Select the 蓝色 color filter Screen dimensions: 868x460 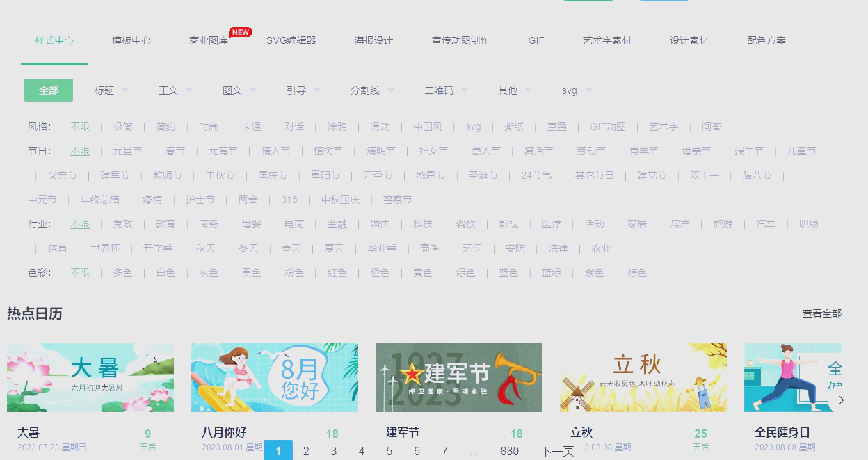[x=508, y=272]
